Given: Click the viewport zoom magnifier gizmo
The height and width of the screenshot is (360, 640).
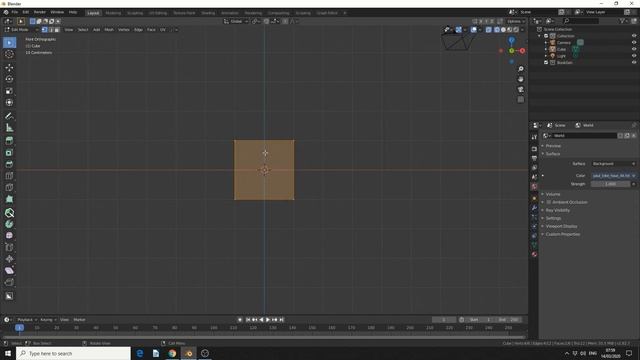Looking at the screenshot, I should (x=521, y=69).
